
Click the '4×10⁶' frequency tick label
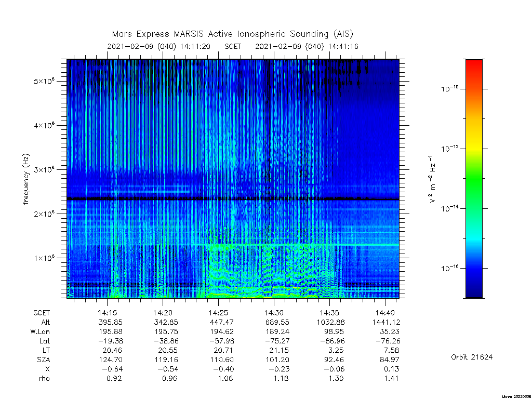(x=44, y=125)
